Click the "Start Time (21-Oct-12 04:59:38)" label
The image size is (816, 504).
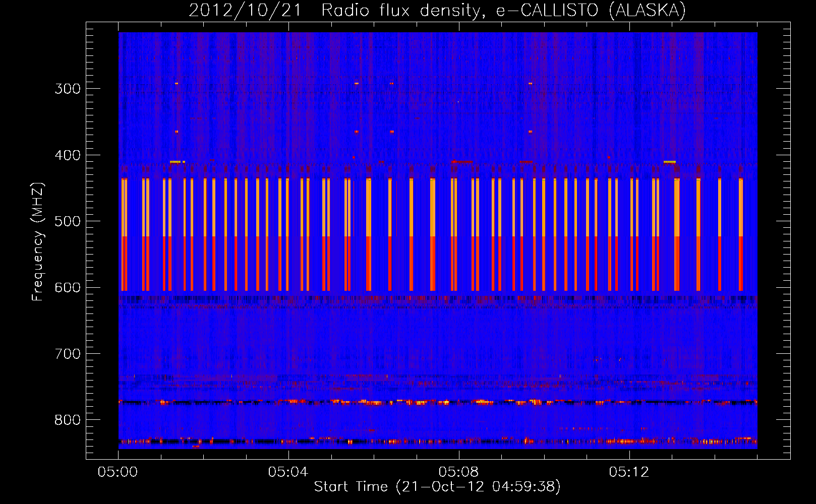[437, 486]
